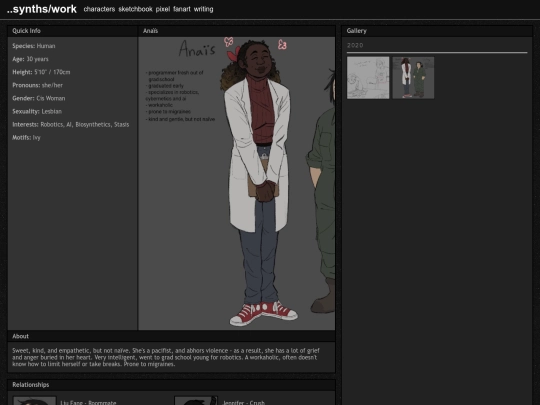This screenshot has width=540, height=405.
Task: Click Jennifer's relationship portrait thumbnail
Action: [x=196, y=401]
